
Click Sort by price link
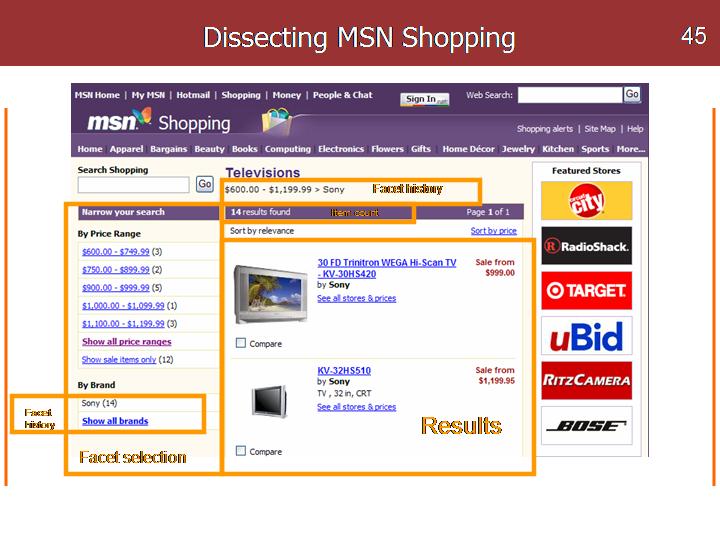point(494,231)
